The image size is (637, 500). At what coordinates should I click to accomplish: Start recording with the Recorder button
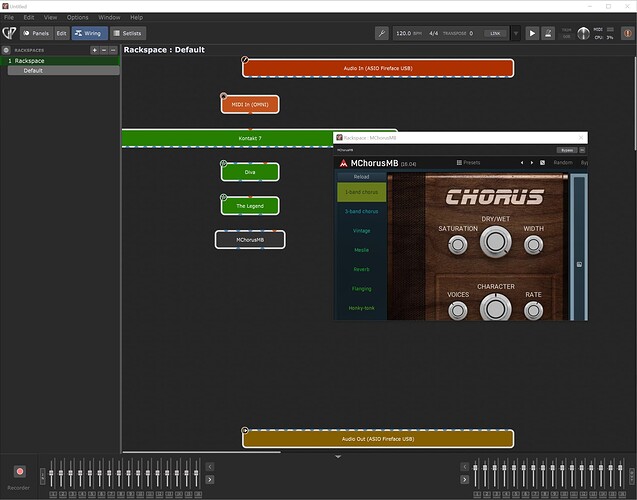click(x=20, y=471)
